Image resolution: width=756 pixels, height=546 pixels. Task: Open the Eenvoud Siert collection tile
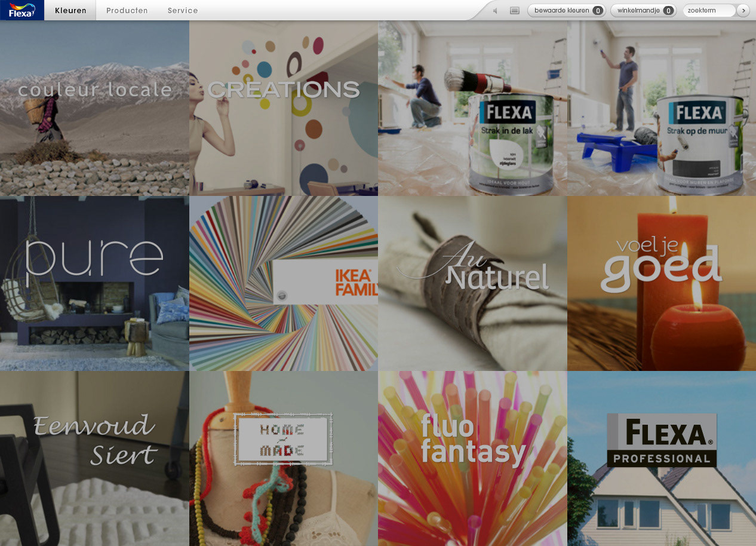pos(94,458)
